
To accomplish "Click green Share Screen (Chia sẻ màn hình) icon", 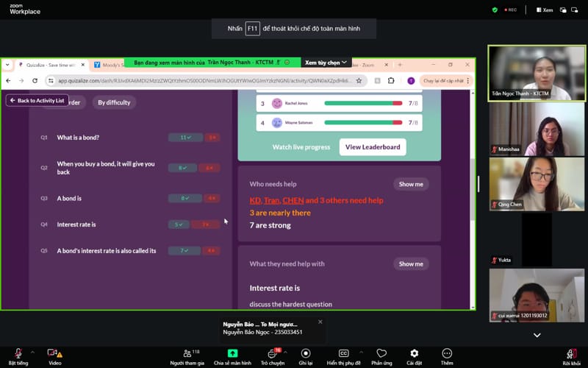I will [x=232, y=354].
